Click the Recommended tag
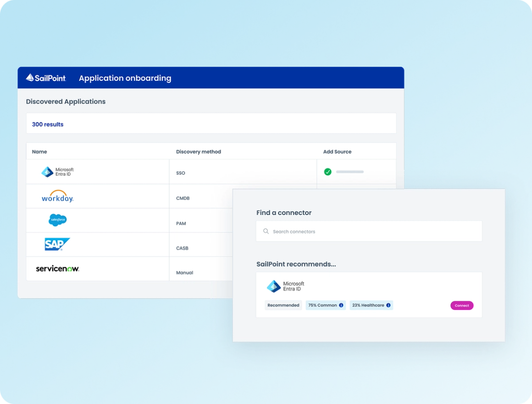Viewport: 532px width, 404px height. point(283,305)
